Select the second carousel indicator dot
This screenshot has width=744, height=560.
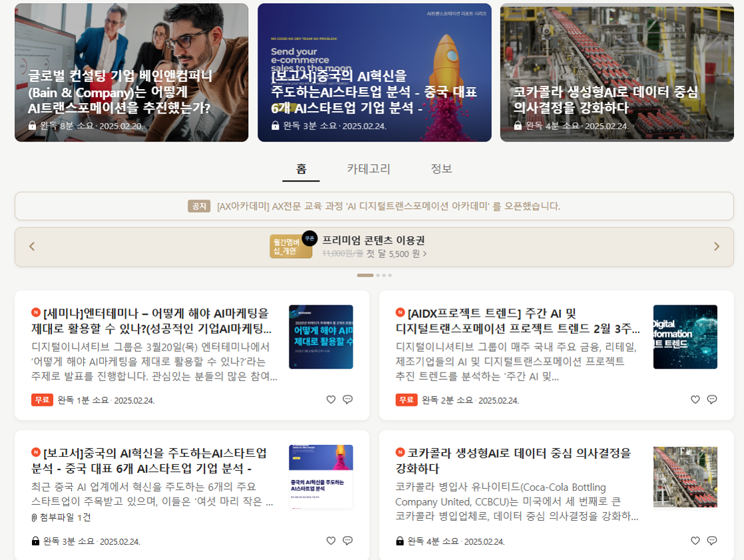(x=378, y=274)
